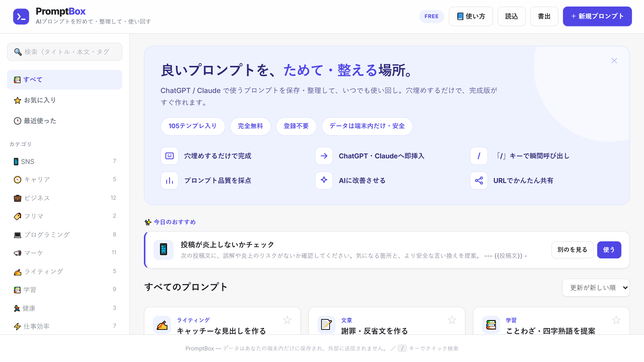This screenshot has width=644, height=362.
Task: Click the マーケ megaphone icon
Action: (x=17, y=253)
